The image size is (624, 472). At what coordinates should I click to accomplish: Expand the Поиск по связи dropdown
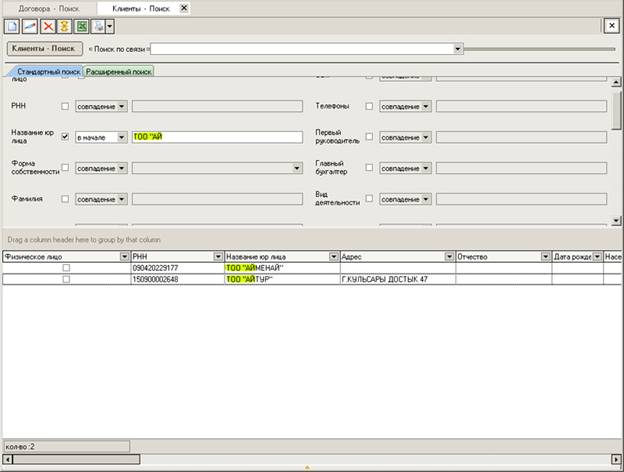(x=458, y=48)
